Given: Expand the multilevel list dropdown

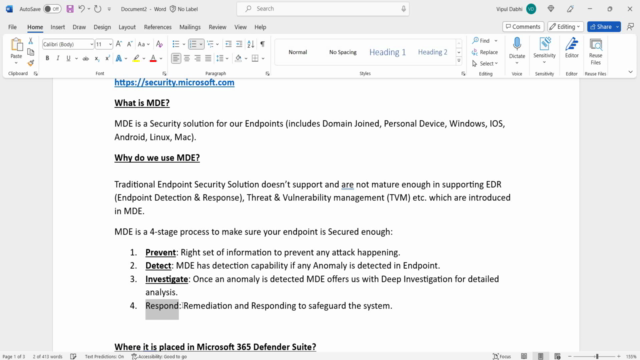Looking at the screenshot, I should tap(218, 44).
